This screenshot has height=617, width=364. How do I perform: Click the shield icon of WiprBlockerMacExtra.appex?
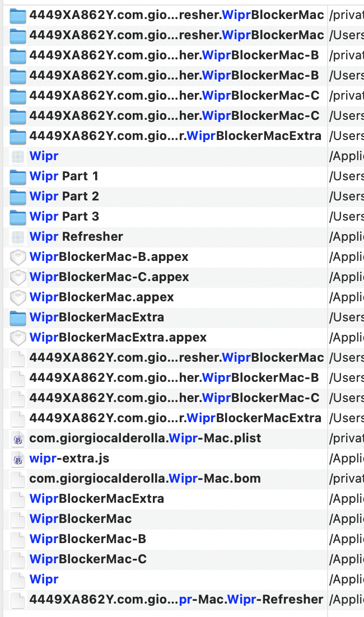[x=18, y=338]
